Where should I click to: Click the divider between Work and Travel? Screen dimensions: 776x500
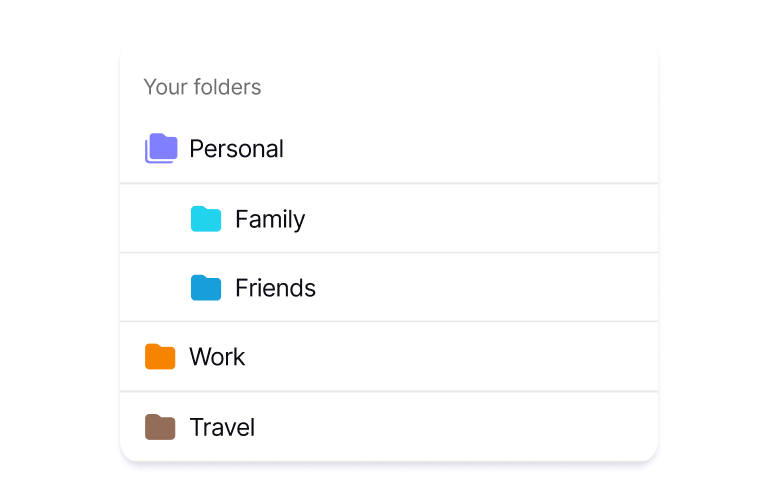[390, 391]
